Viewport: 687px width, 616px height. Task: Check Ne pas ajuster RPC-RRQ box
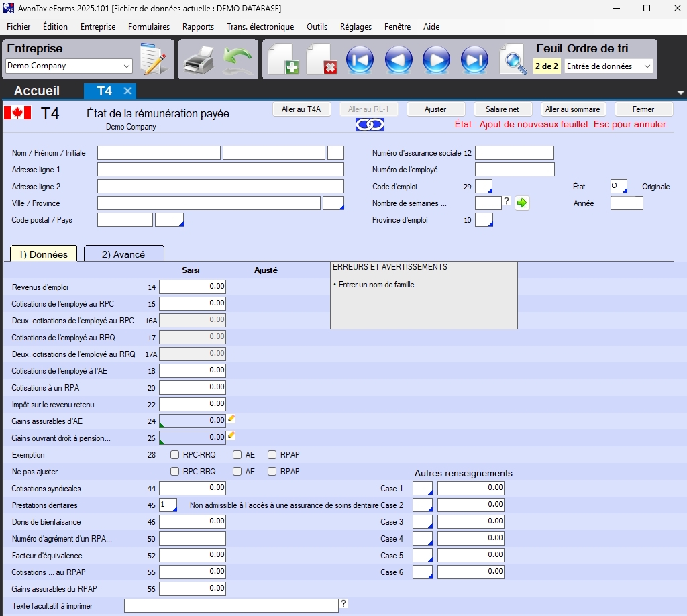pos(175,472)
